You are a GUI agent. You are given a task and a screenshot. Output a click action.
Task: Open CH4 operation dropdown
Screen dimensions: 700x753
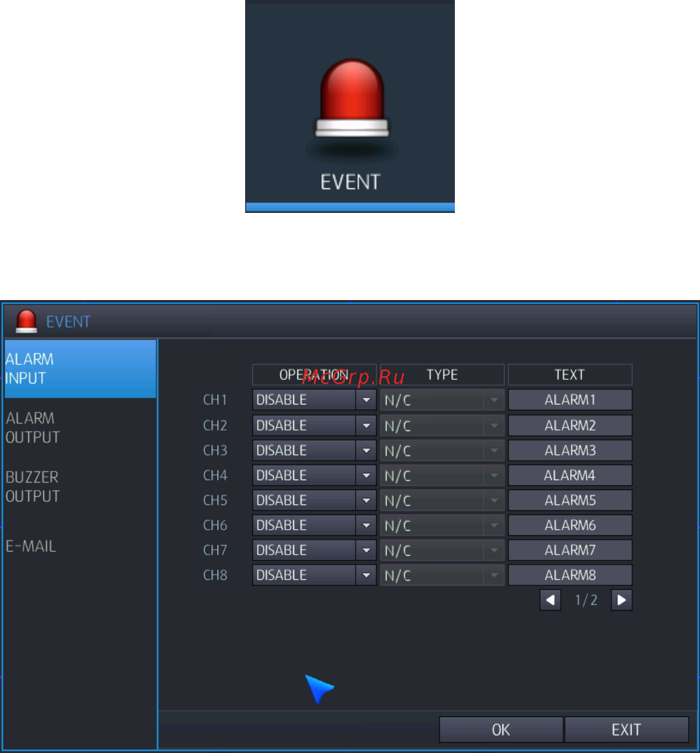click(315, 475)
